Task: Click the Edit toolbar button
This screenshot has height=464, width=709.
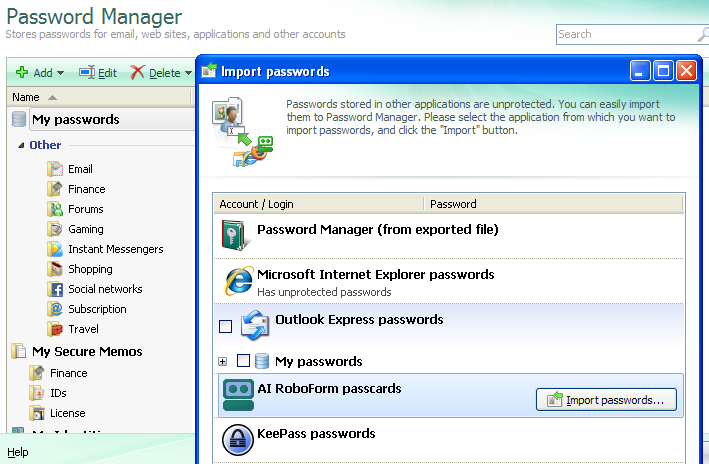Action: (x=98, y=73)
